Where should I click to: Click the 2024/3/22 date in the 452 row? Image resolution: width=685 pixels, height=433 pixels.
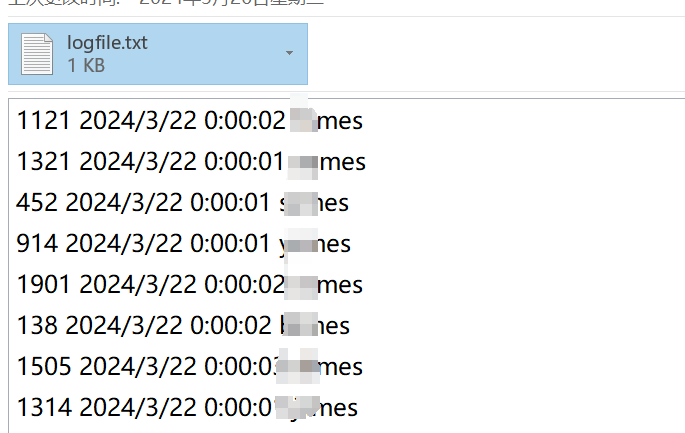pos(125,203)
